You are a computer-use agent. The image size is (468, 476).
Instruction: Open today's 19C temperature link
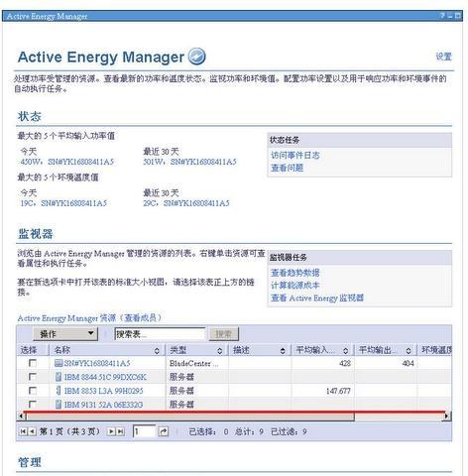click(x=63, y=203)
